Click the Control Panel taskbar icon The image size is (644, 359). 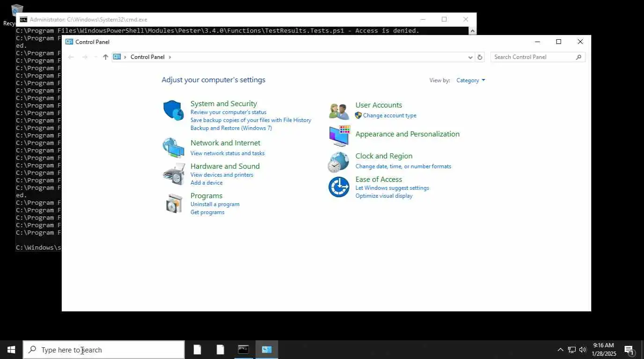(267, 350)
